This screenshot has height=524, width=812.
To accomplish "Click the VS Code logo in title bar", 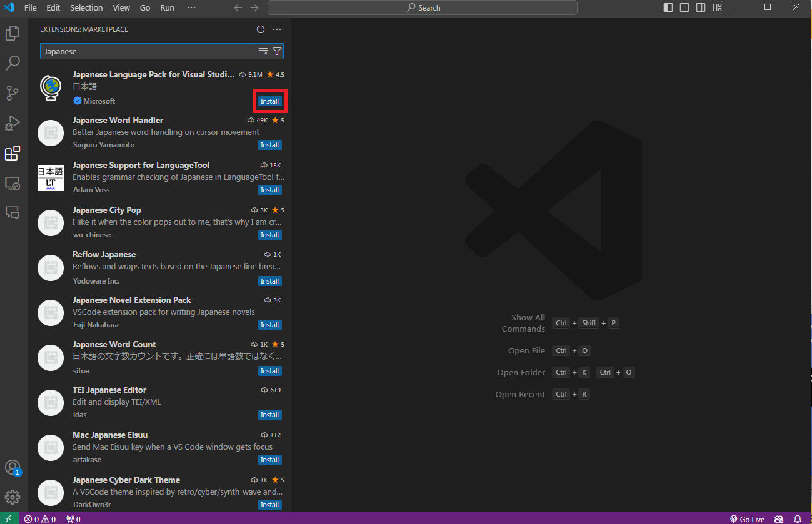I will click(x=9, y=7).
